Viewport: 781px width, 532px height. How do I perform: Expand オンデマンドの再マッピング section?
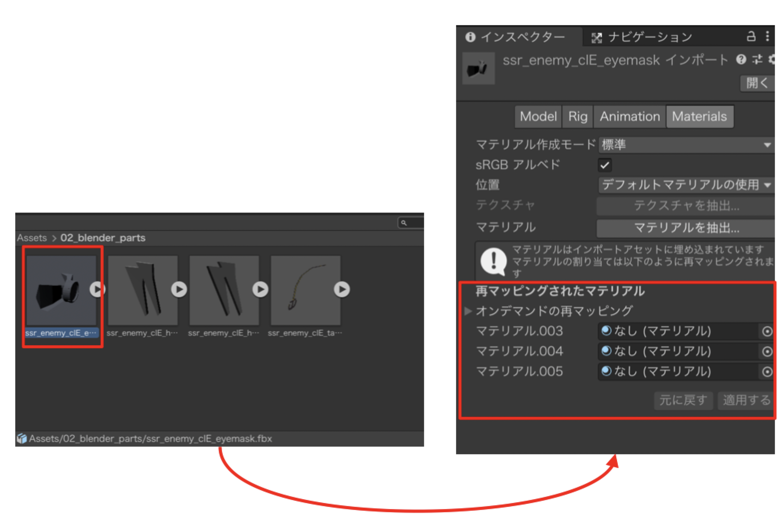[468, 311]
